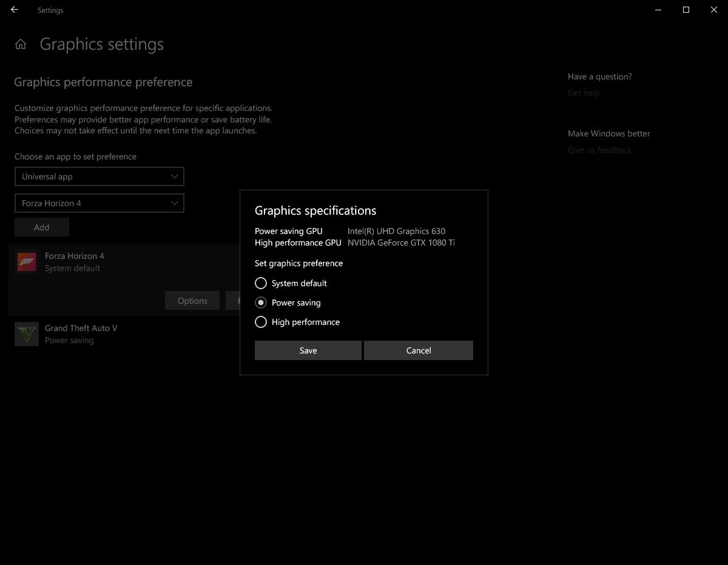Click the Forza Horizon 4 app icon
728x565 pixels.
point(27,262)
